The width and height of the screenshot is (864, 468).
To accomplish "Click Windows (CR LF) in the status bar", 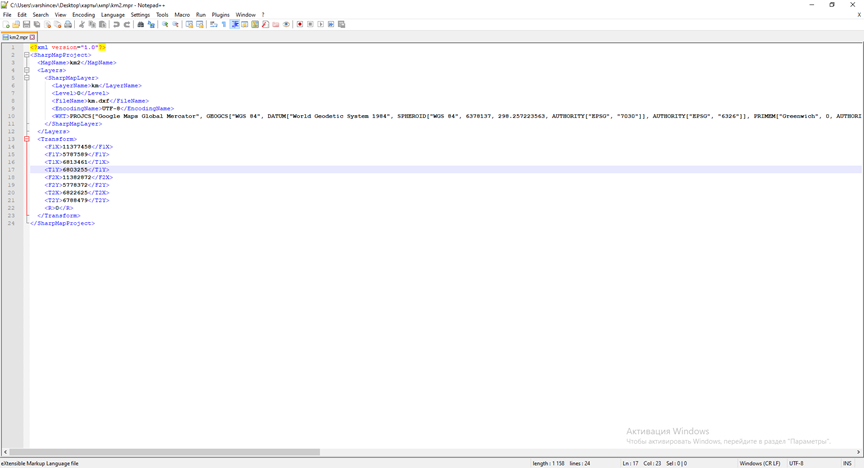I will (x=759, y=463).
